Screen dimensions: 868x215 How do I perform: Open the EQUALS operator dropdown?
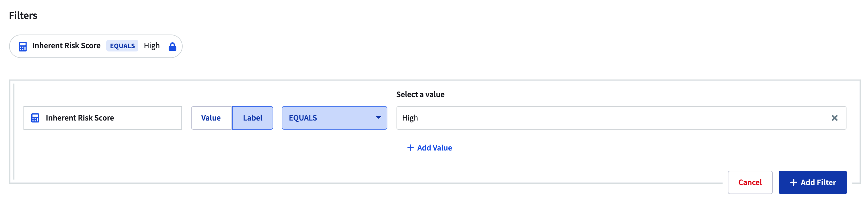[x=334, y=118]
